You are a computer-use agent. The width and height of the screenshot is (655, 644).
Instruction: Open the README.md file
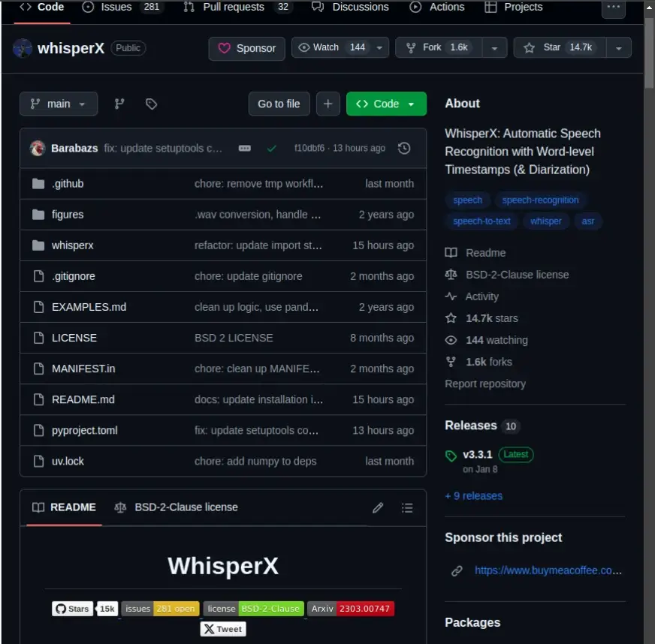click(x=83, y=399)
